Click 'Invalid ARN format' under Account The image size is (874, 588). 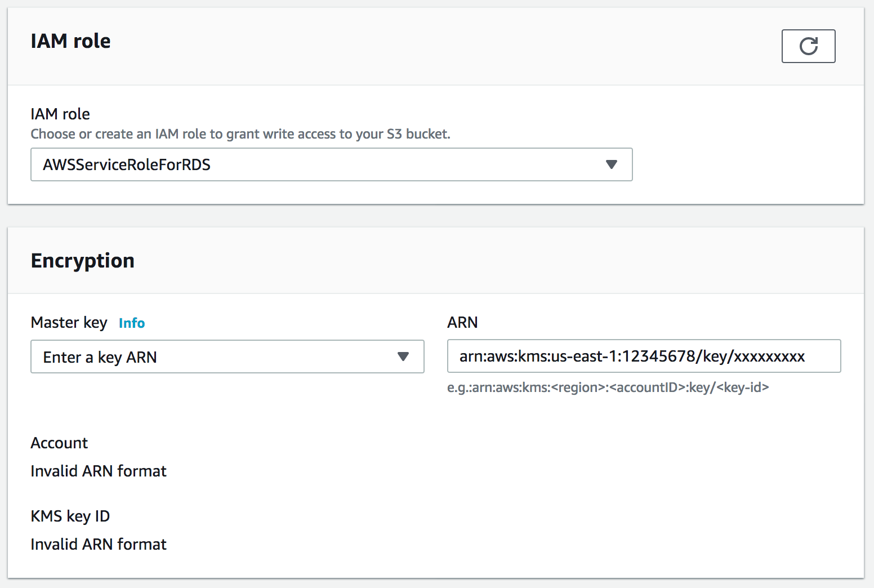[x=99, y=471]
